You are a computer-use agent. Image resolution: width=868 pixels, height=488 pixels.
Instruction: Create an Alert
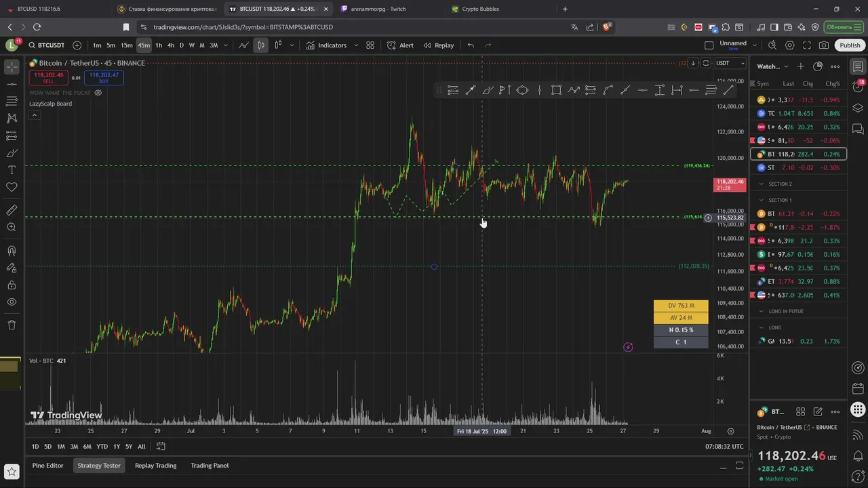point(400,45)
